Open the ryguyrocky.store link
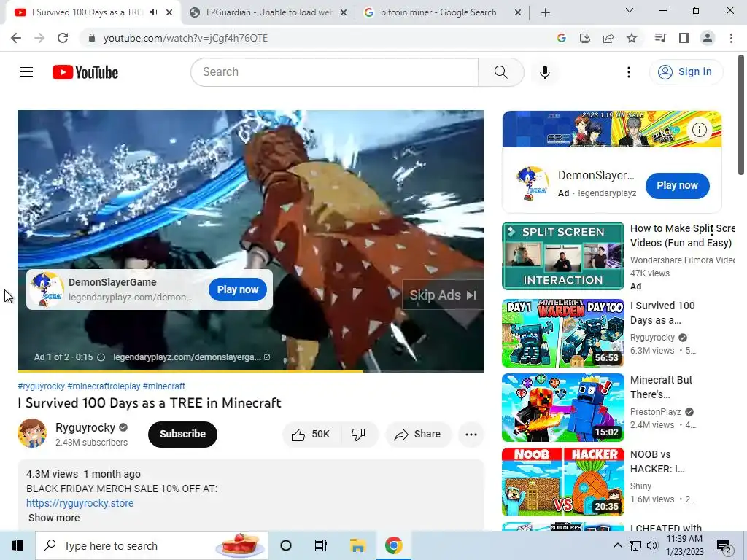Screen dimensions: 747x560 [x=80, y=503]
